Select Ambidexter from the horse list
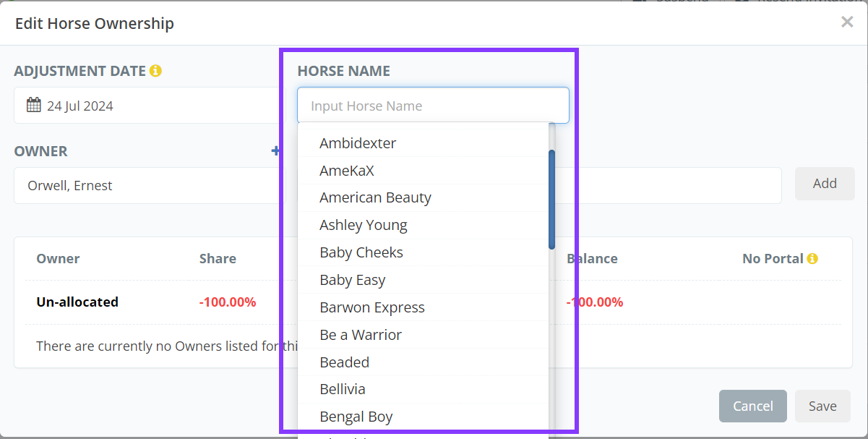Image resolution: width=868 pixels, height=439 pixels. coord(358,143)
